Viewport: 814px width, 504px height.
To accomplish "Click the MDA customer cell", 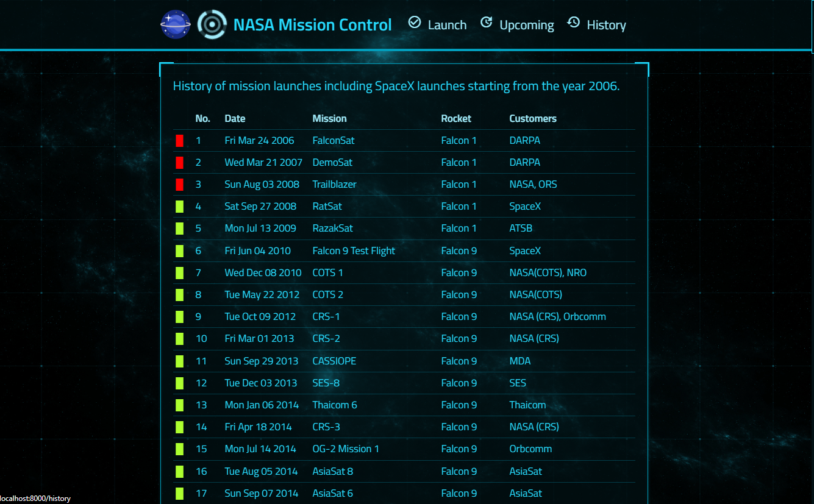I will 520,361.
